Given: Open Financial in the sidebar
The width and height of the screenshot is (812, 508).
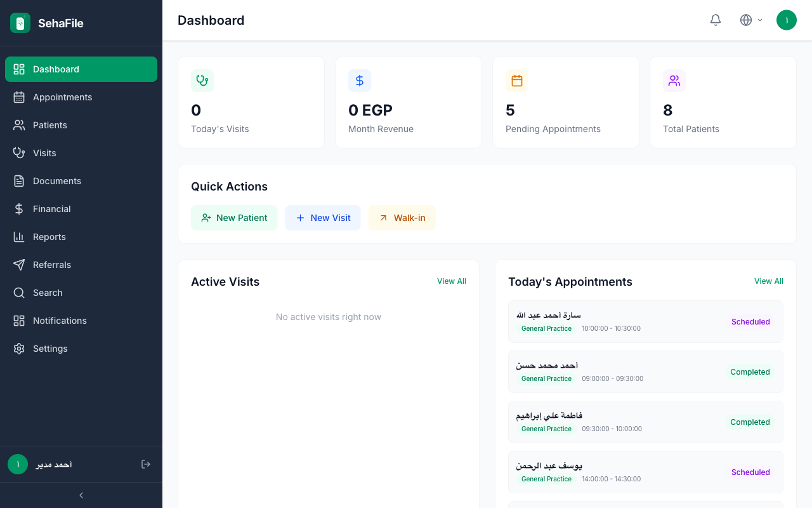Looking at the screenshot, I should [81, 209].
